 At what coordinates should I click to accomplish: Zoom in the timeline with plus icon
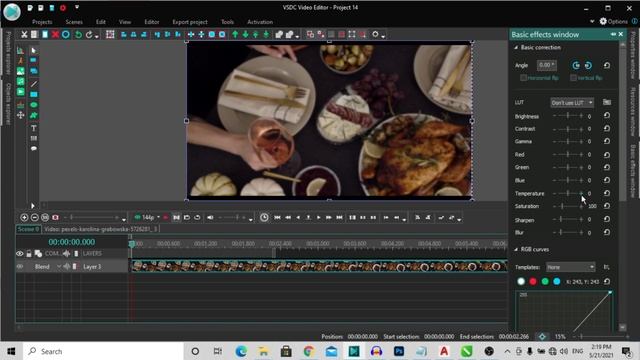(x=24, y=218)
